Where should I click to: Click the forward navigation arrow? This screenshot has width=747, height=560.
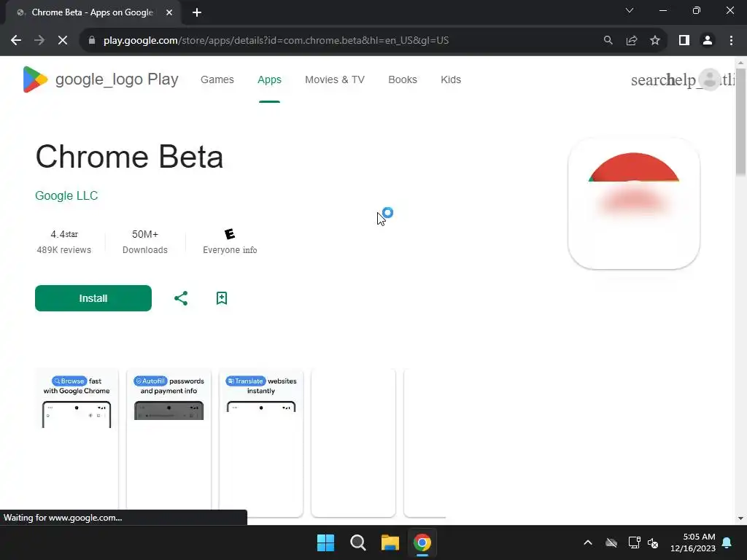[x=39, y=41]
